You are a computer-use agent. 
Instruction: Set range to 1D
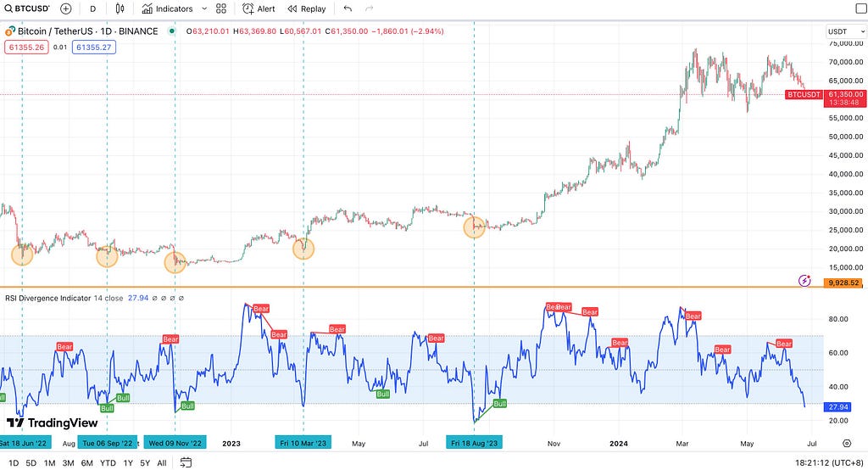coord(14,463)
